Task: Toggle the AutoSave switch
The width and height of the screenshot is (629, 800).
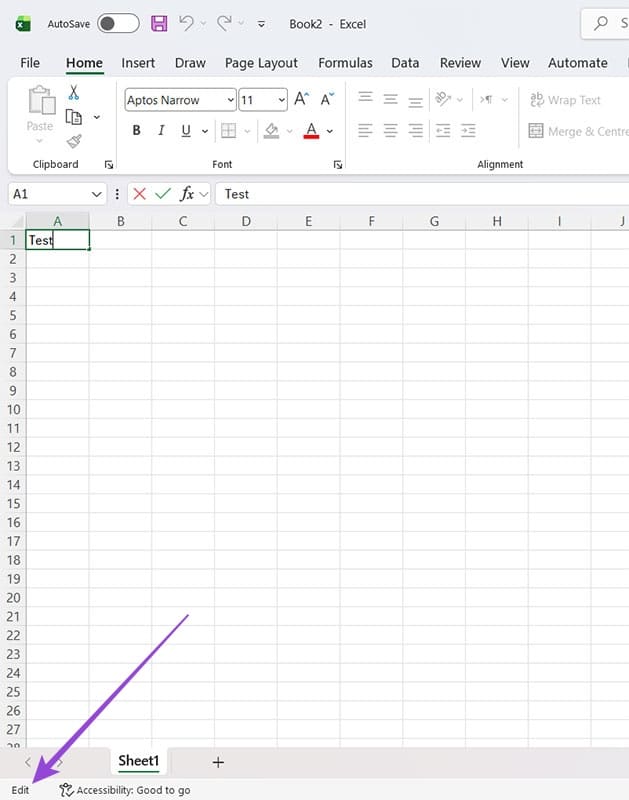Action: (118, 23)
